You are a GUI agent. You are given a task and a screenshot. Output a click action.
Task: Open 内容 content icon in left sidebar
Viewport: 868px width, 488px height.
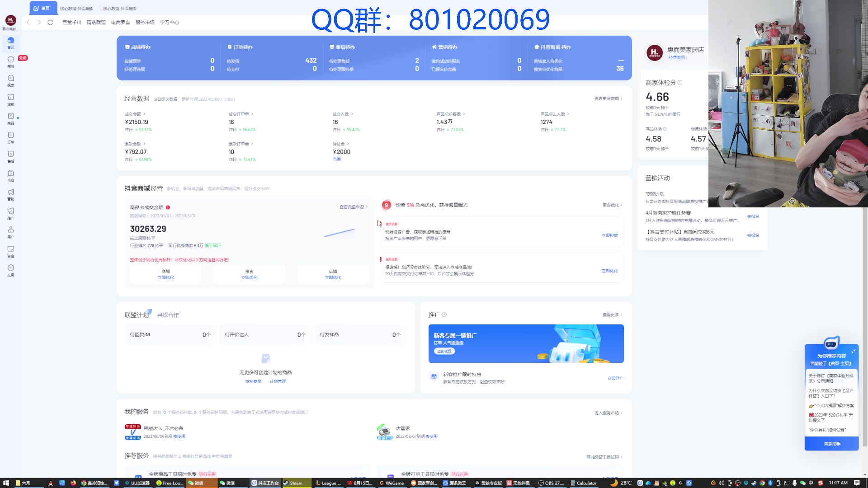click(x=11, y=175)
